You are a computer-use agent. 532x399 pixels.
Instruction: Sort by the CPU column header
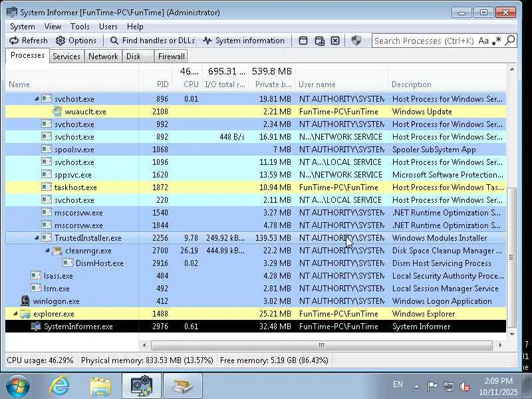187,84
